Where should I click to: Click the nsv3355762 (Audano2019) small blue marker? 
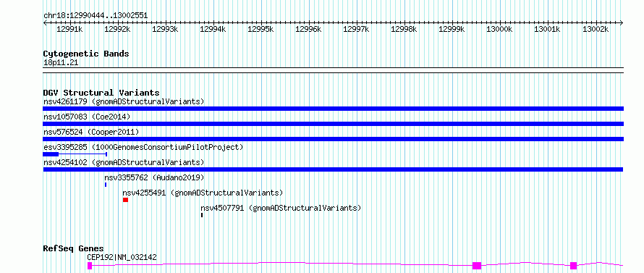(106, 185)
